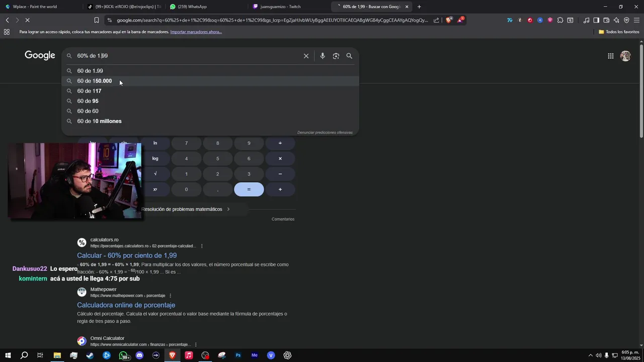Open the Brave Wallet icon

pyautogui.click(x=606, y=20)
